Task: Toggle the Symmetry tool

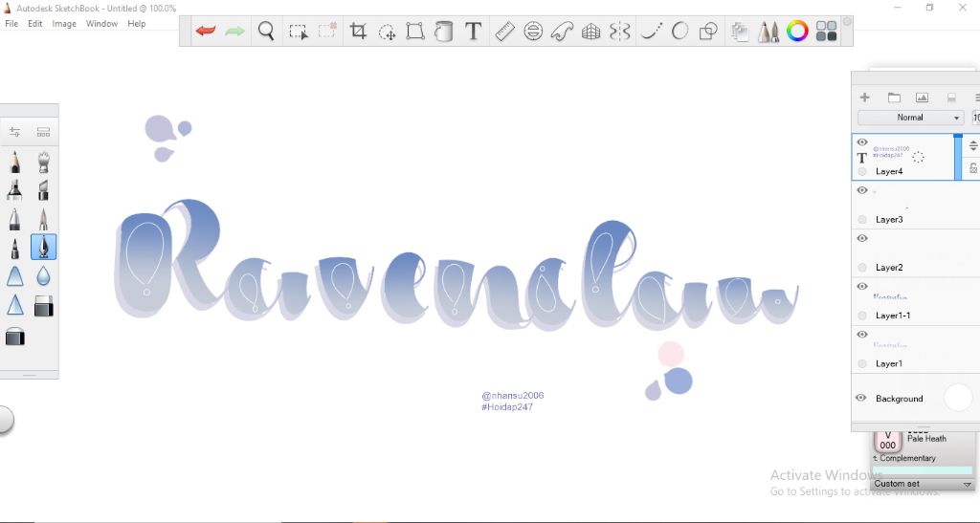Action: (x=619, y=31)
